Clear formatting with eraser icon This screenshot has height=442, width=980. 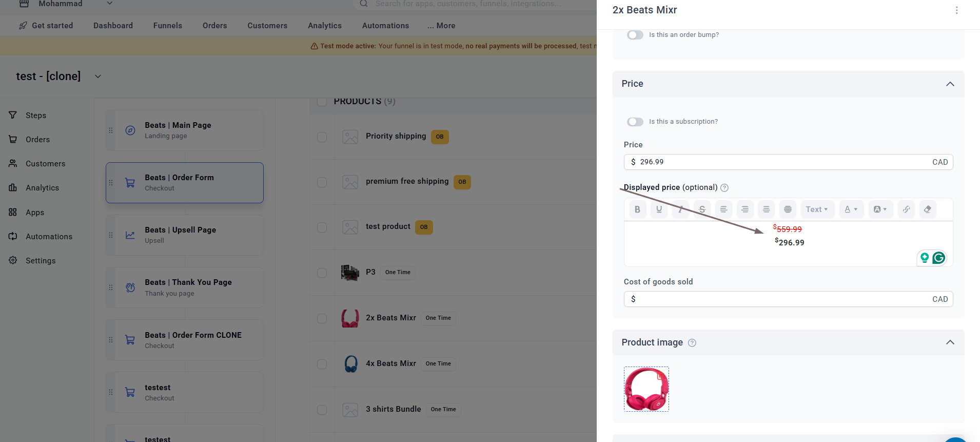point(928,209)
